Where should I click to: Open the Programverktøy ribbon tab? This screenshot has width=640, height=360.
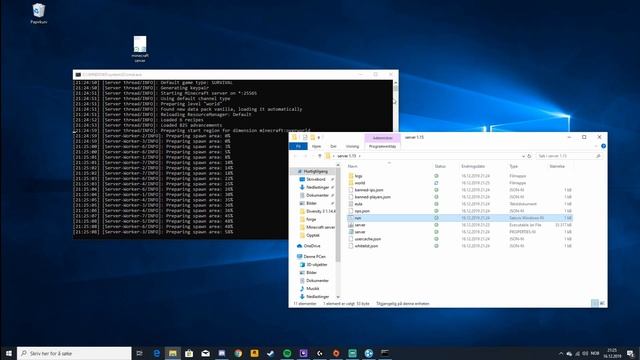[382, 146]
